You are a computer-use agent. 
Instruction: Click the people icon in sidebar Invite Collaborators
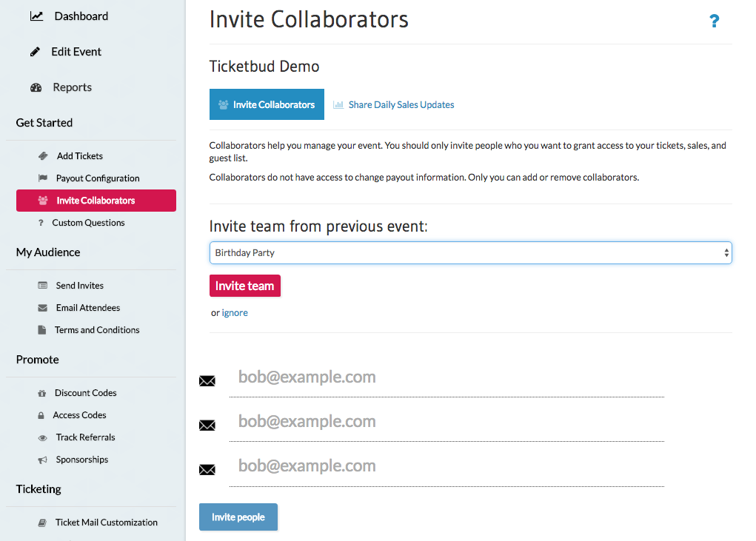click(43, 201)
